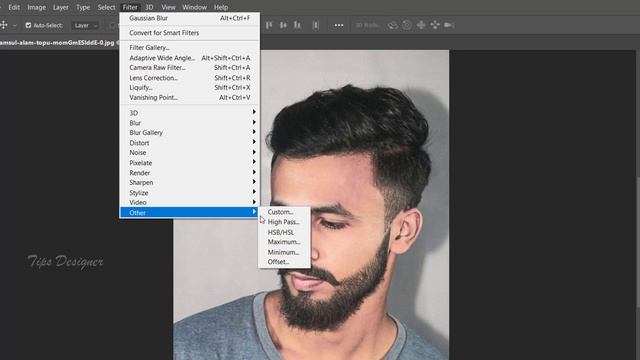Viewport: 640px width, 360px height.
Task: Open the View menu
Action: point(168,7)
